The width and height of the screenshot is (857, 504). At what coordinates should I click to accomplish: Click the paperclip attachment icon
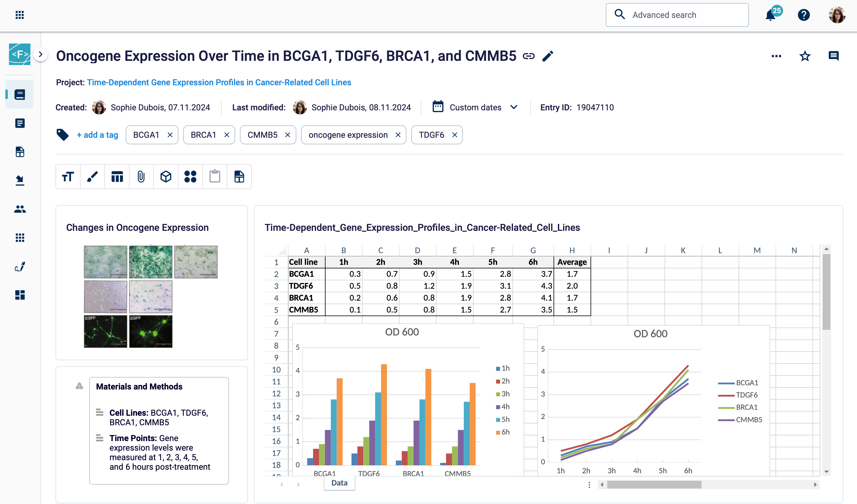tap(141, 176)
